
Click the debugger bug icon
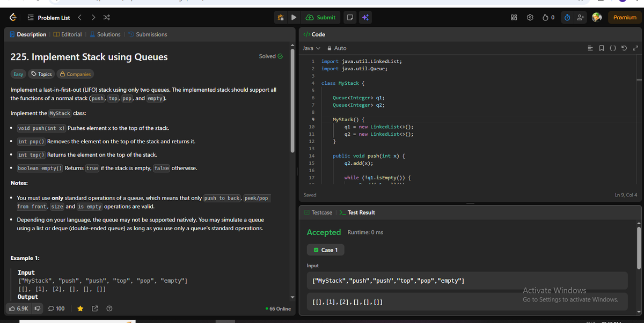tap(281, 18)
